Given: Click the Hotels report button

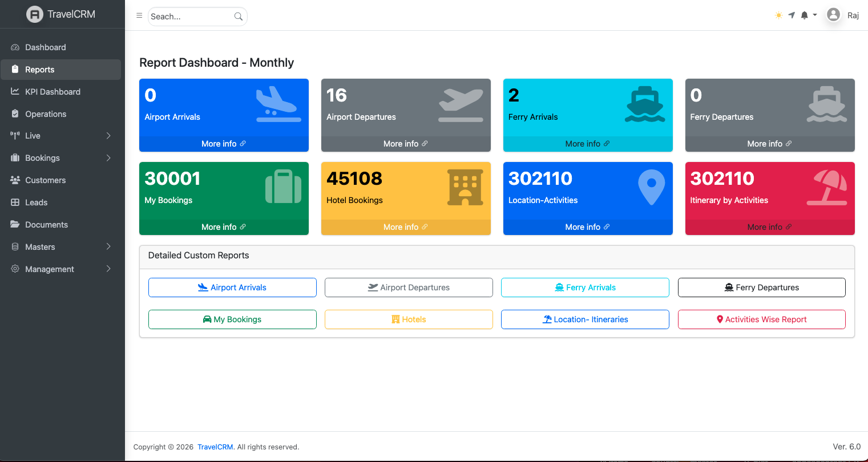Looking at the screenshot, I should click(x=409, y=319).
